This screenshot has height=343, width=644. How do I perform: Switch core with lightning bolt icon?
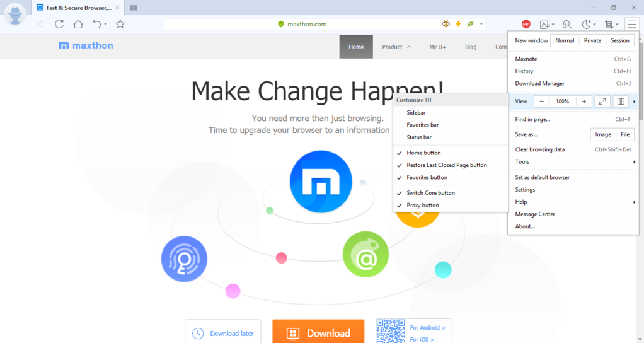(458, 24)
